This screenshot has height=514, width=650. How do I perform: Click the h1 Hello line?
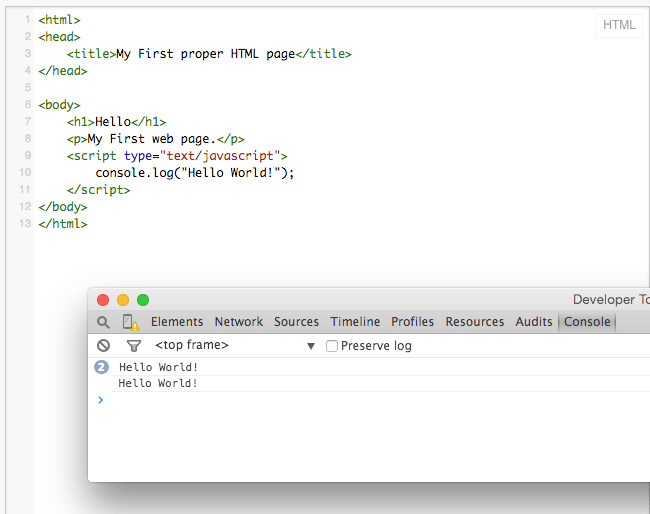tap(116, 122)
